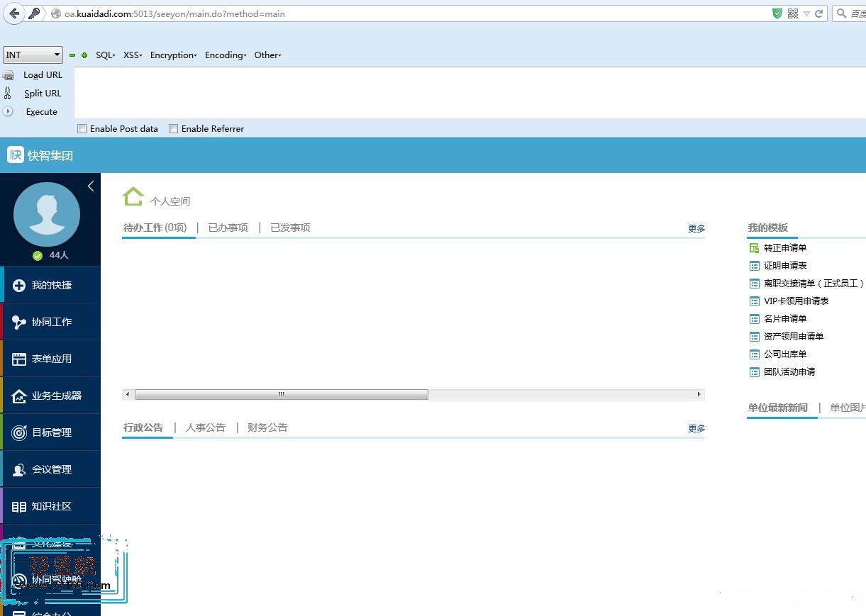866x616 pixels.
Task: Enable Referrer checkbox
Action: click(x=173, y=129)
